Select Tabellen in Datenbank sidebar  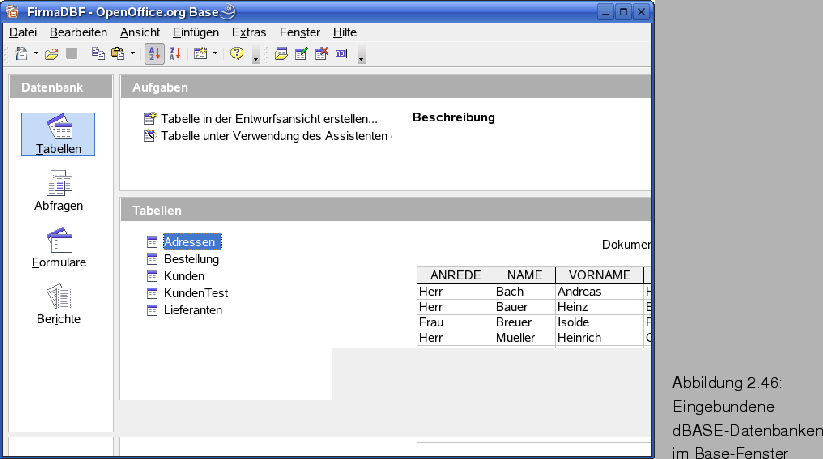[x=58, y=134]
